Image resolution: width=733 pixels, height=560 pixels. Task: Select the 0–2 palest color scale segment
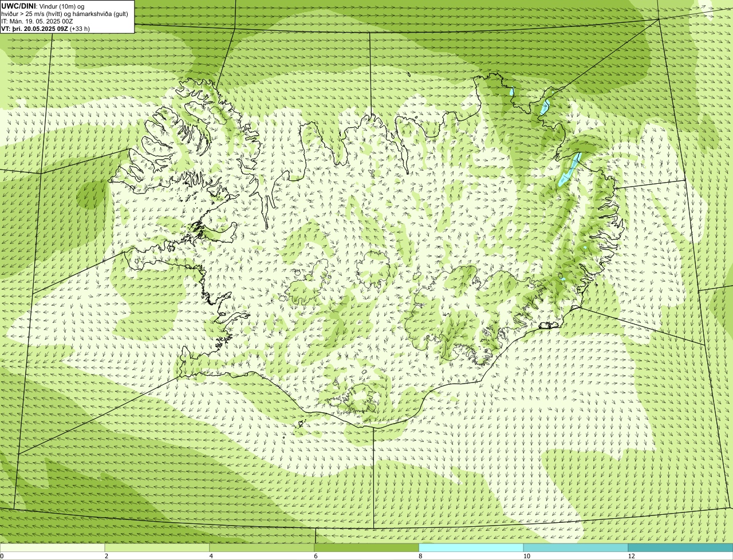point(53,548)
